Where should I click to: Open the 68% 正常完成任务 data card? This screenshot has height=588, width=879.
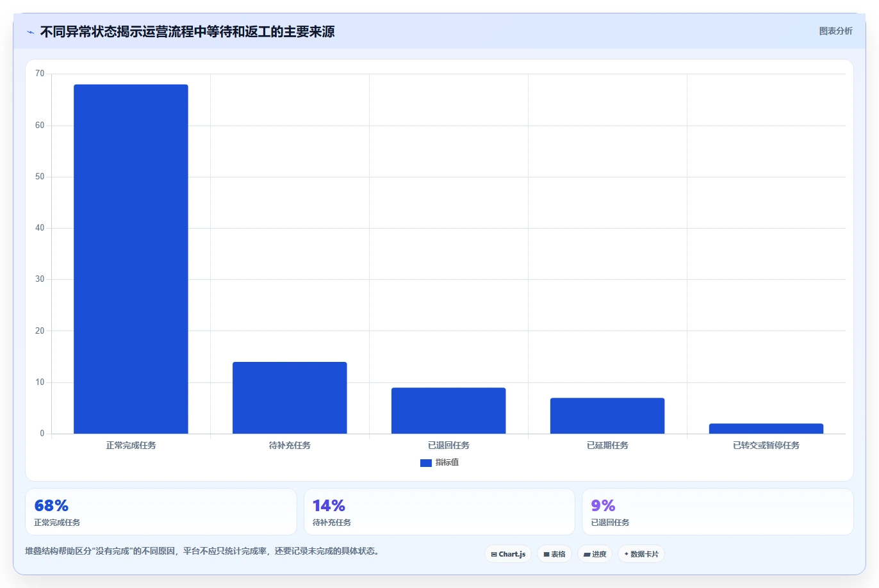point(161,512)
